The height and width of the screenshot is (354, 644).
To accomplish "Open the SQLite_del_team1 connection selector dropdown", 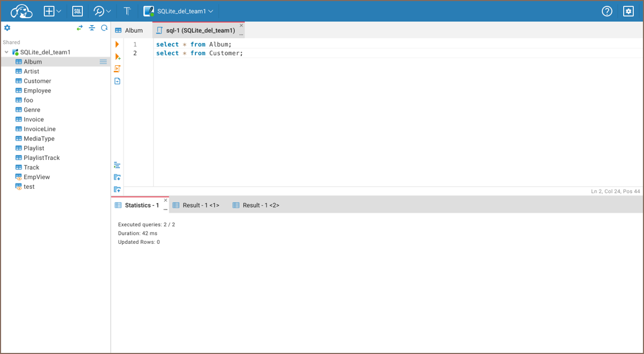I will pyautogui.click(x=179, y=11).
